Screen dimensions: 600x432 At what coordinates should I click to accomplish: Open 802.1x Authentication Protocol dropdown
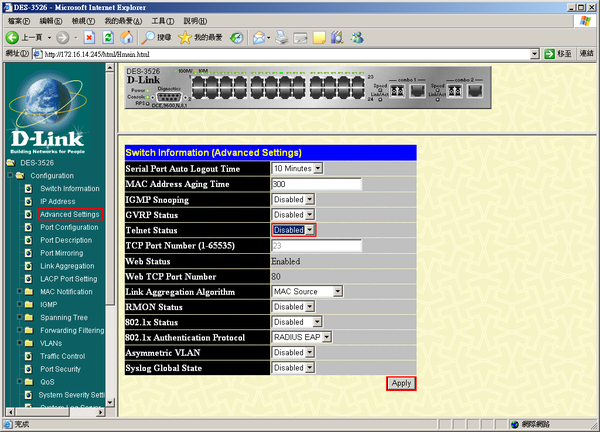click(x=327, y=337)
